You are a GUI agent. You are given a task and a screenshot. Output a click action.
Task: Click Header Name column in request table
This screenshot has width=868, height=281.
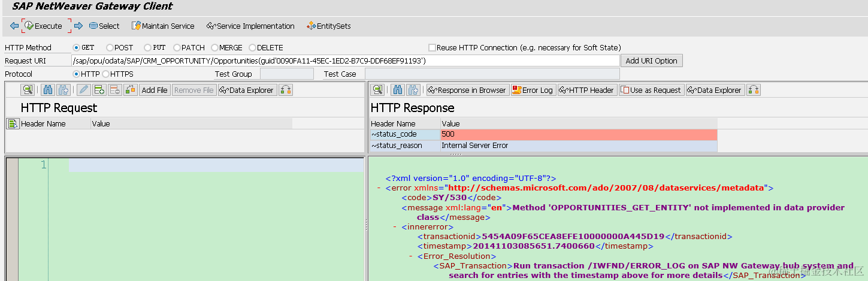tap(55, 124)
